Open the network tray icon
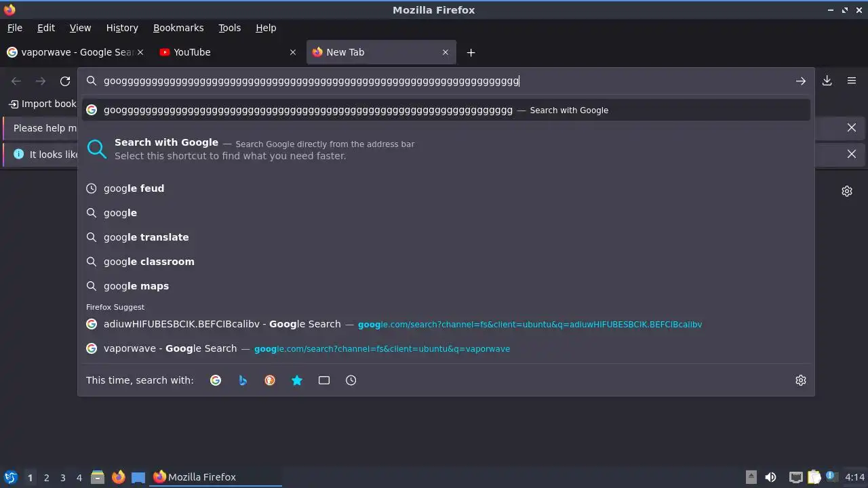868x488 pixels. click(x=796, y=477)
